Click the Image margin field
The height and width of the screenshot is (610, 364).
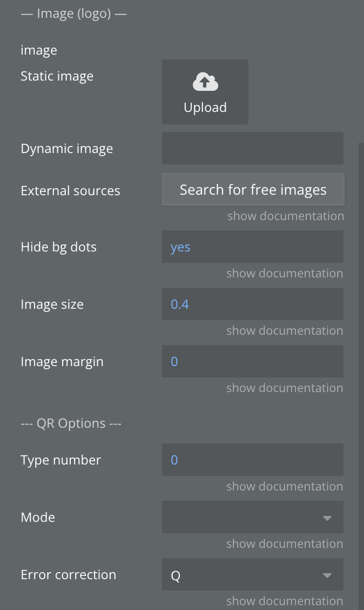pos(252,361)
